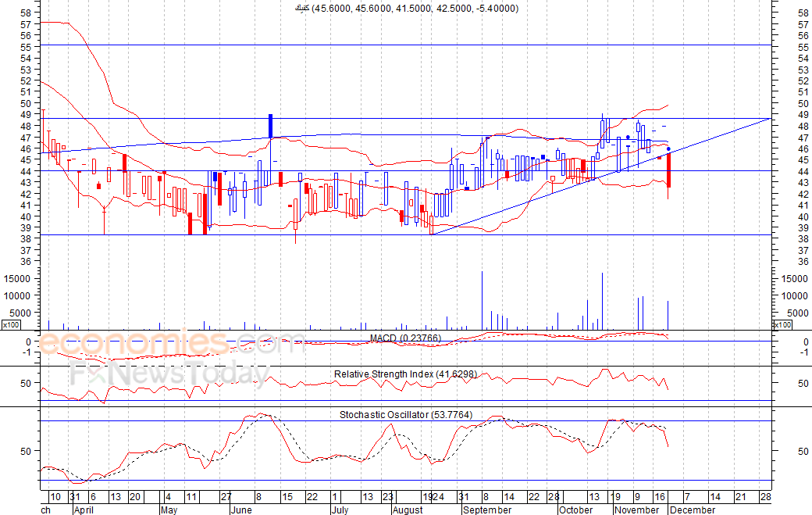This screenshot has height=515, width=812.
Task: Select the MACD (0.23766) indicator label
Action: [x=405, y=338]
